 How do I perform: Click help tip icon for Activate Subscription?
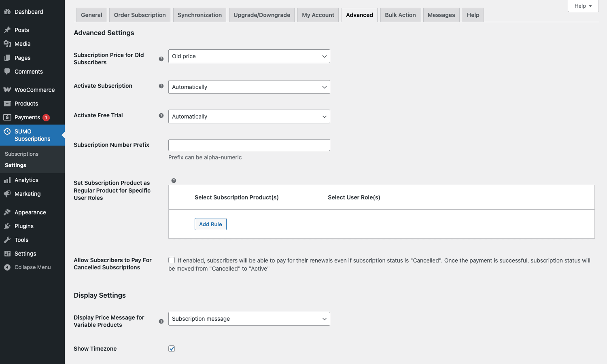coord(161,86)
